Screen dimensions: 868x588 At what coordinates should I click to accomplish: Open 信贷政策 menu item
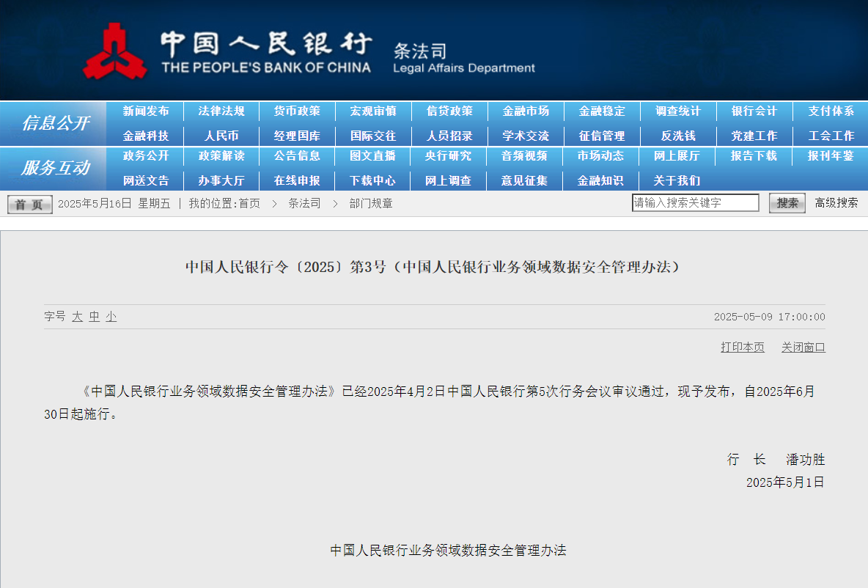(449, 111)
